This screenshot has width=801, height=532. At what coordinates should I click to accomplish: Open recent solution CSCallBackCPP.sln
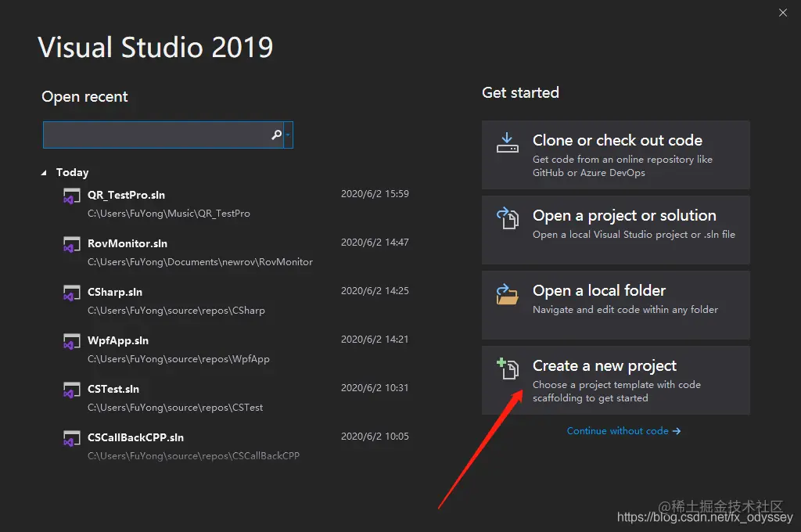135,437
